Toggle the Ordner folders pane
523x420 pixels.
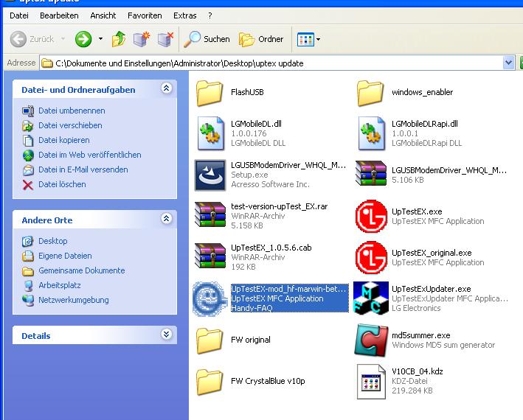(261, 39)
